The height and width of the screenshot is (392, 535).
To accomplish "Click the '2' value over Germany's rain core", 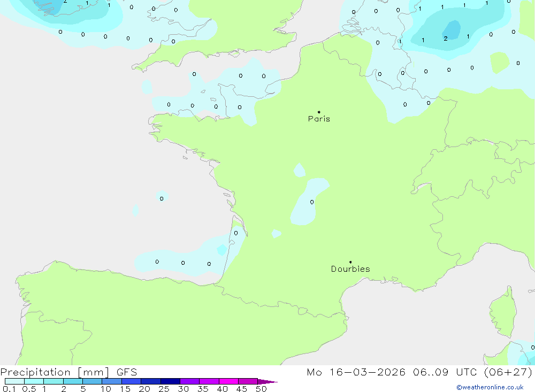I will coord(446,39).
